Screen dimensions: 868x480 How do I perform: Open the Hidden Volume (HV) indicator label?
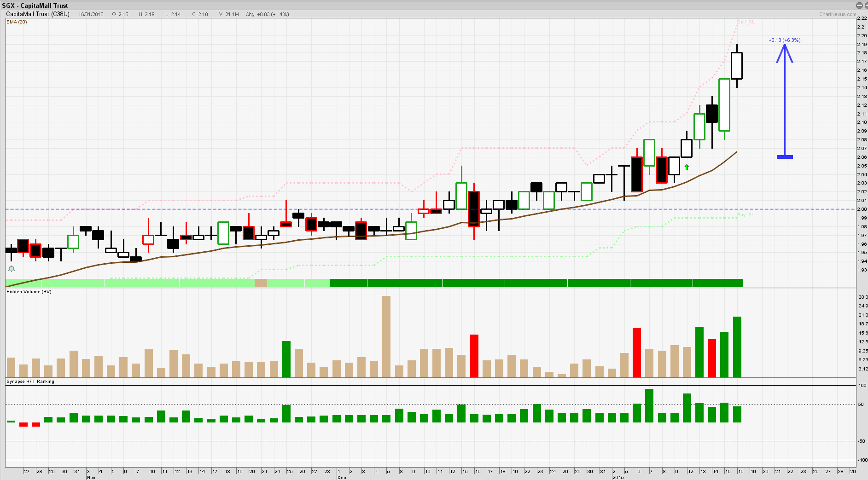pos(29,292)
